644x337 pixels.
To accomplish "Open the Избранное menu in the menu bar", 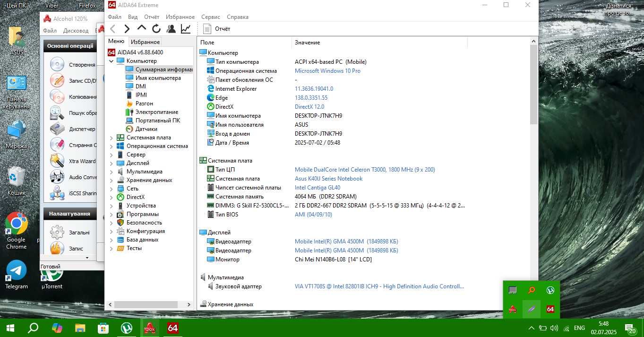I will [x=180, y=17].
